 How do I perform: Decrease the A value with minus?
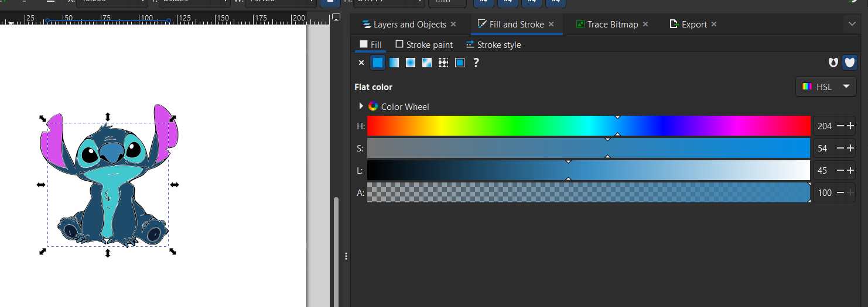(x=840, y=192)
